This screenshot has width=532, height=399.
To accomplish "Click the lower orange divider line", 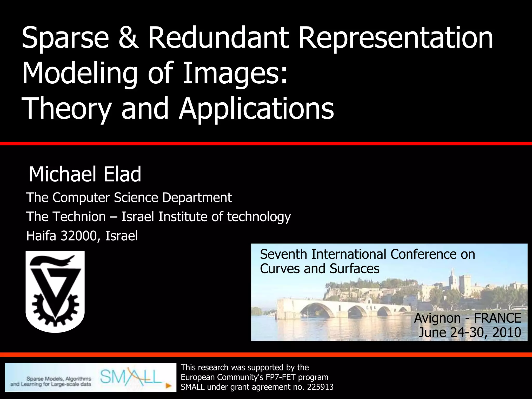I will (x=266, y=355).
